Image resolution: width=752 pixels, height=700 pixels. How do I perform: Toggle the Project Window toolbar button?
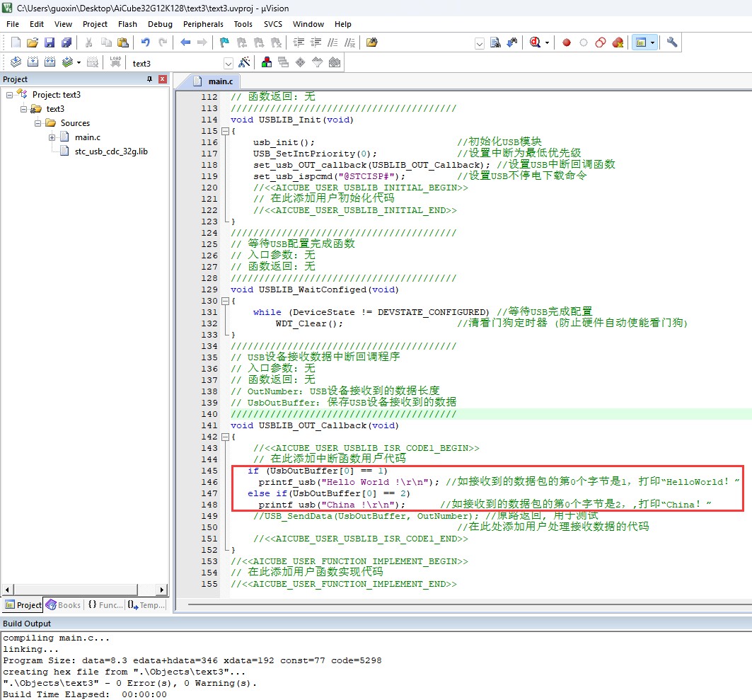click(641, 42)
